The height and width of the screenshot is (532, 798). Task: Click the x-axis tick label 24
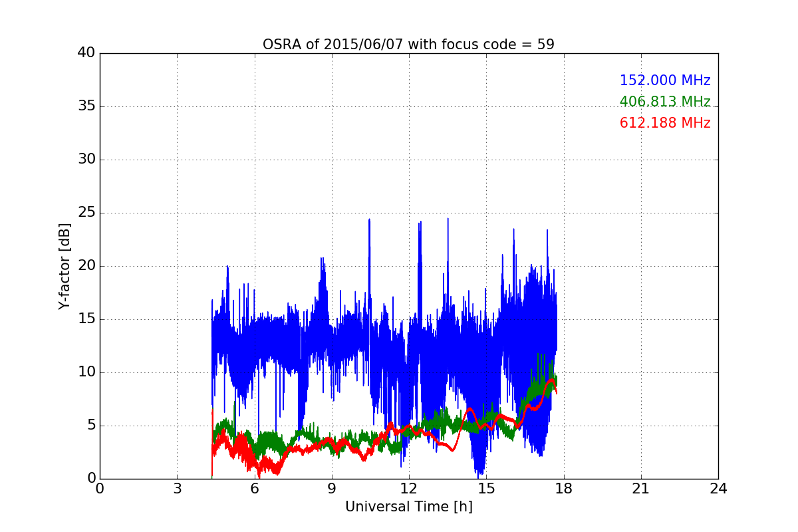718,489
